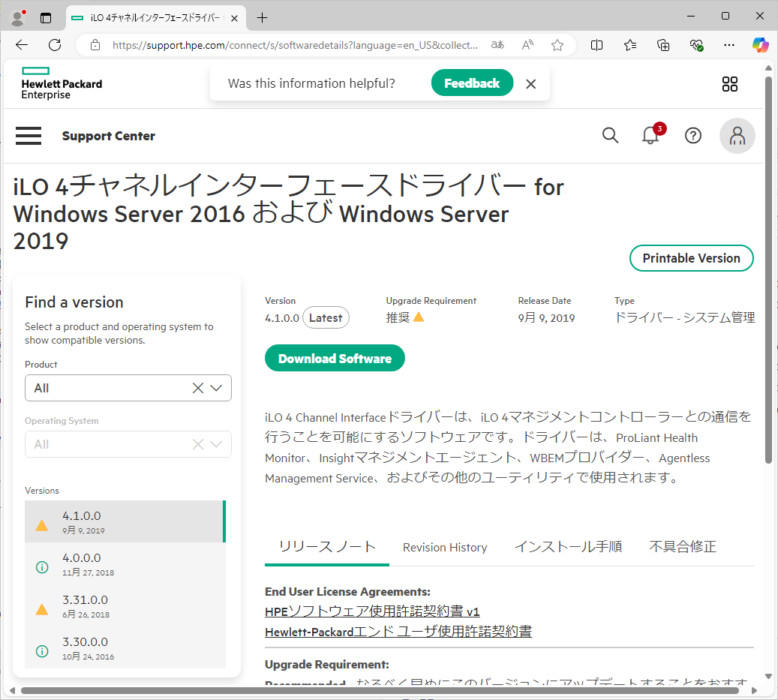Screen dimensions: 778x700
Task: Click the release date 9月 9, 2019
Action: pyautogui.click(x=546, y=318)
